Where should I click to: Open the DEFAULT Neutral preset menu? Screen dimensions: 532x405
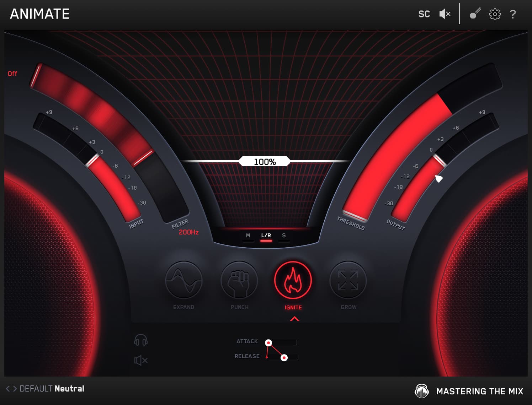[x=52, y=389]
